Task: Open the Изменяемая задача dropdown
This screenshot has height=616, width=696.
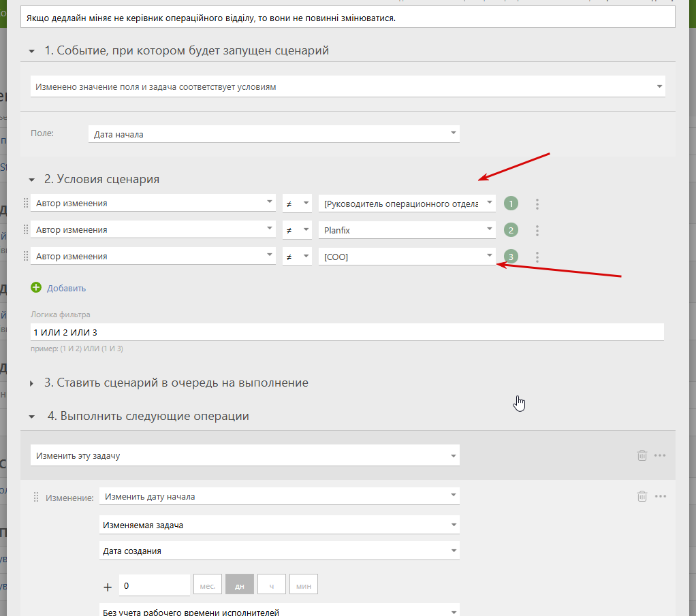Action: (x=280, y=525)
